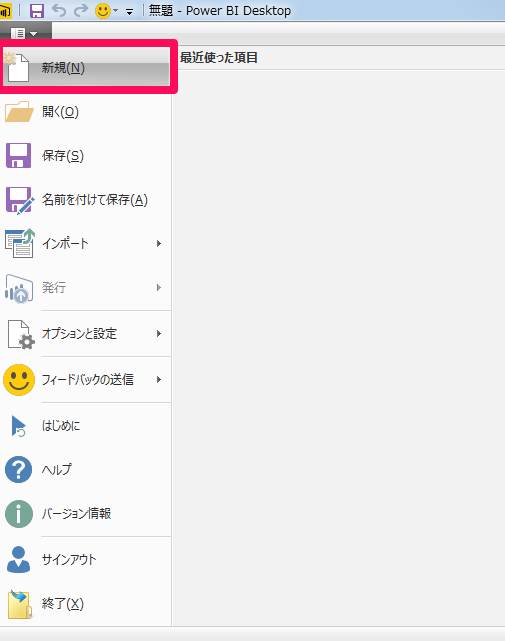The width and height of the screenshot is (505, 641).
Task: Click the blue question mark help icon
Action: [x=18, y=470]
